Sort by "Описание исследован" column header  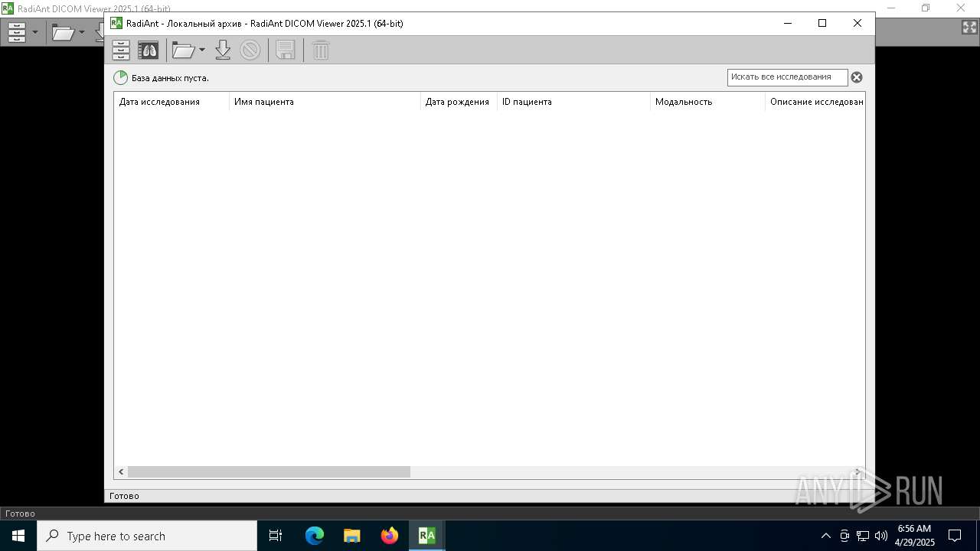point(815,102)
